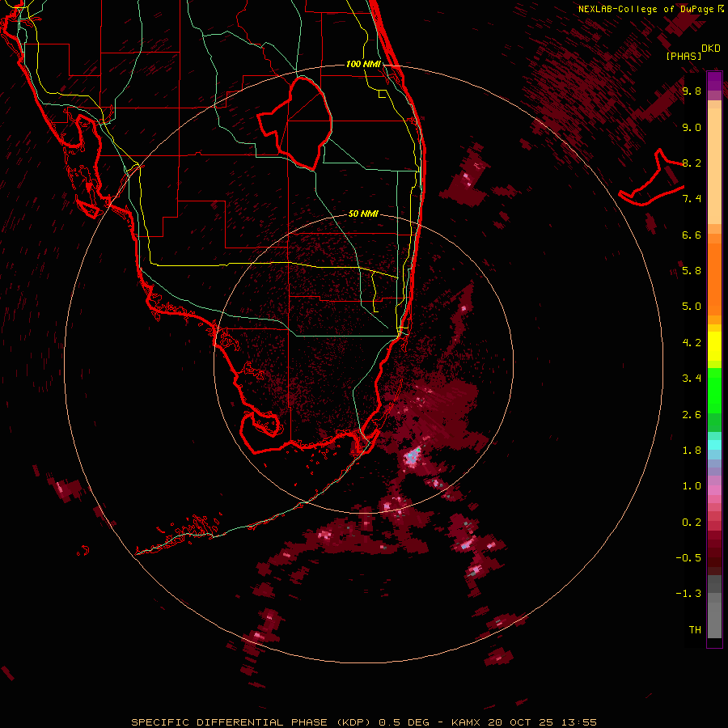Click the cyan segment of color bar

[714, 445]
